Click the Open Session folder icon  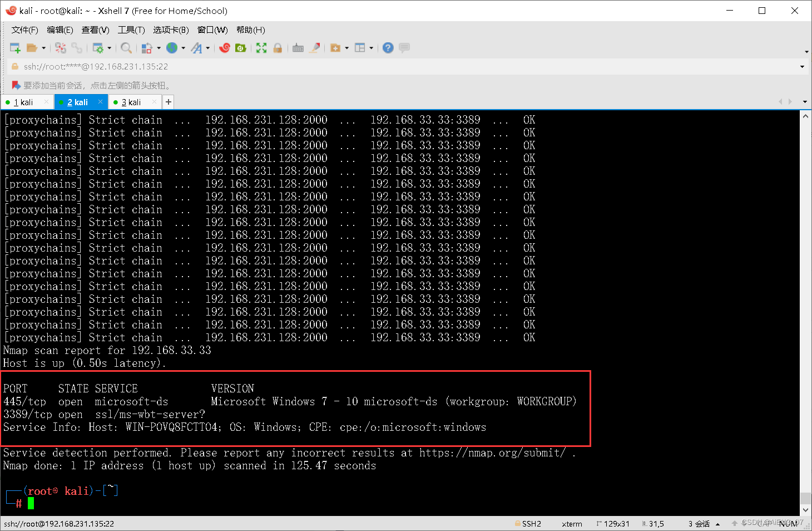pos(32,48)
